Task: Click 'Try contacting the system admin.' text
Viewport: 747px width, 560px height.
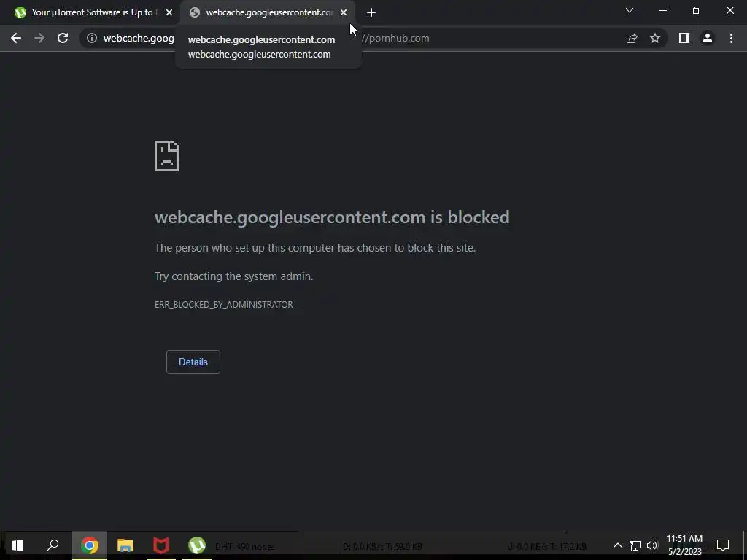Action: pyautogui.click(x=234, y=276)
